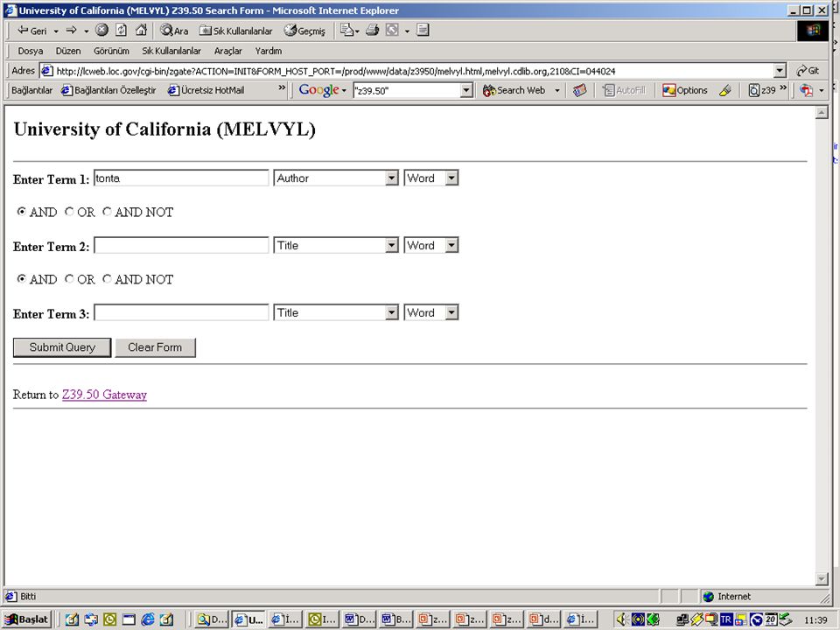Select AND radio below Term 2
The width and height of the screenshot is (840, 630).
[x=21, y=278]
